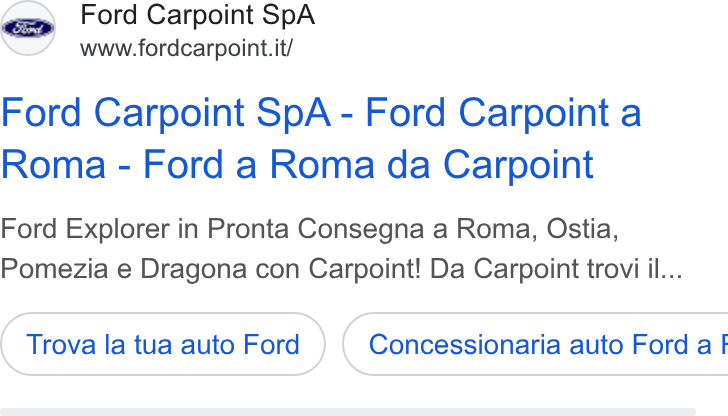Click the word 'Ford' in 'Trova la tua auto Ford'
This screenshot has width=728, height=416.
(272, 344)
